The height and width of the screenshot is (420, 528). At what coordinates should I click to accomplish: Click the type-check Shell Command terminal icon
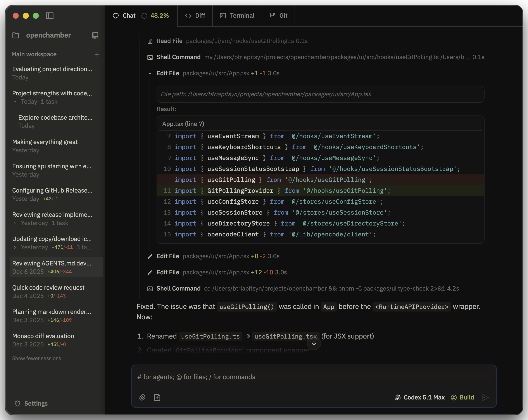tap(150, 289)
